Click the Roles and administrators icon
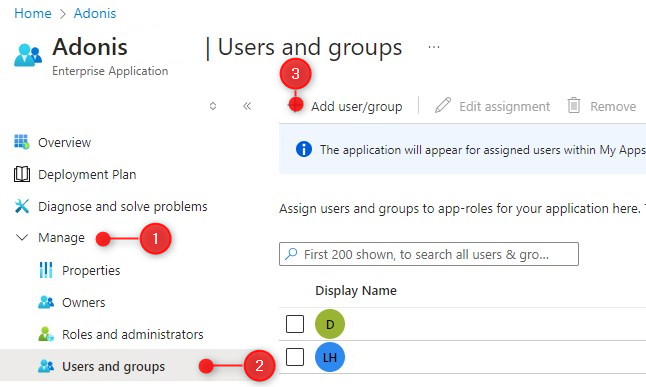The width and height of the screenshot is (646, 387). coord(46,334)
